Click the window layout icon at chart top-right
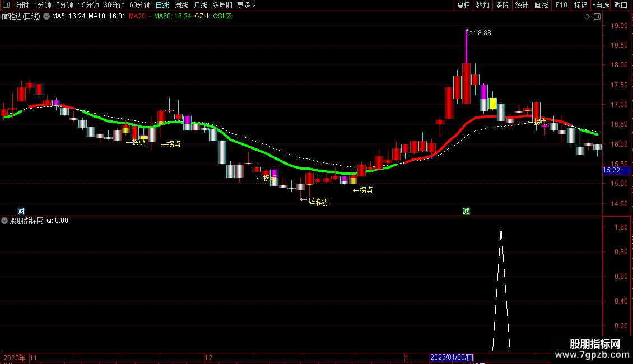633x364 pixels. [x=597, y=17]
